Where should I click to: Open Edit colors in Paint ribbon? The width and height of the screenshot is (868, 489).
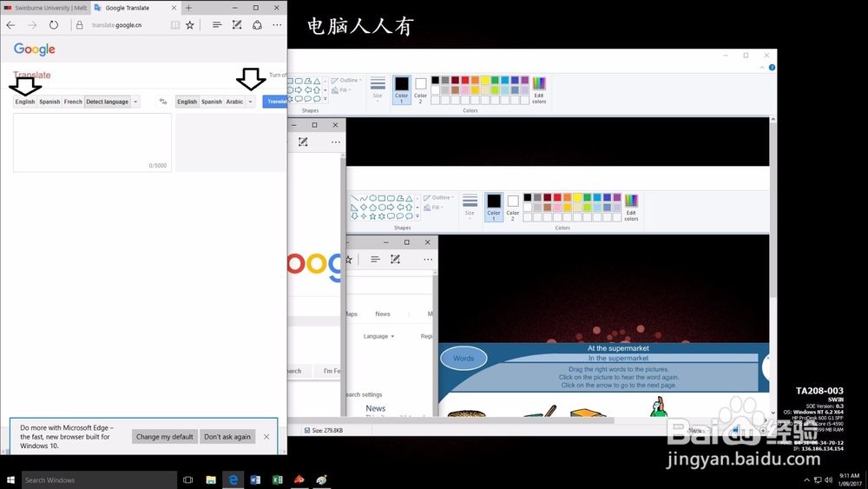539,89
